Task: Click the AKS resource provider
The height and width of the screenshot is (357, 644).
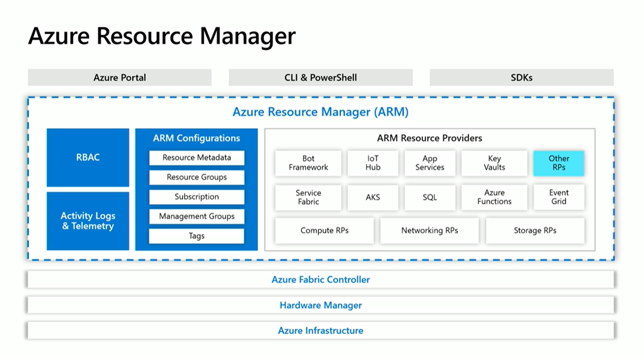Action: pos(372,198)
